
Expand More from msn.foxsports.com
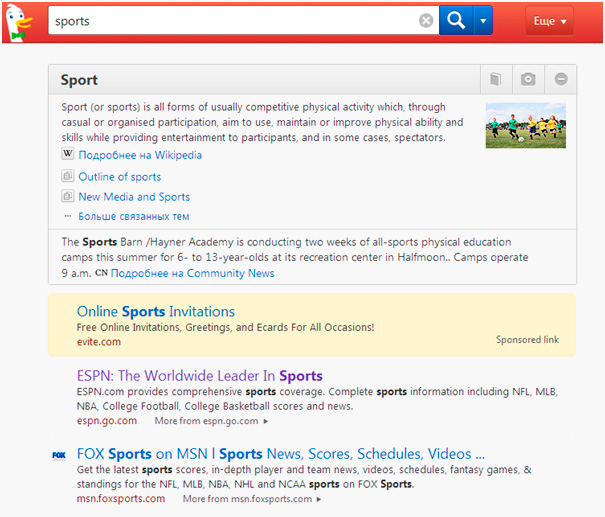coord(252,499)
